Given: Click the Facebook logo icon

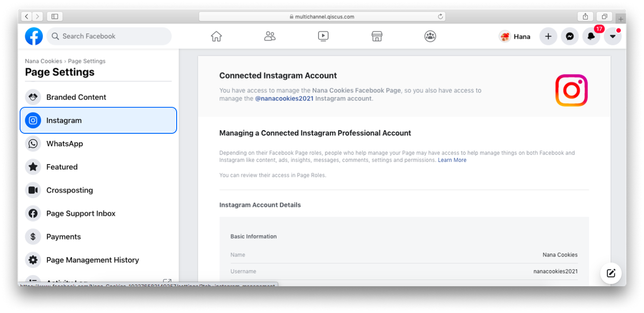Looking at the screenshot, I should click(x=34, y=36).
